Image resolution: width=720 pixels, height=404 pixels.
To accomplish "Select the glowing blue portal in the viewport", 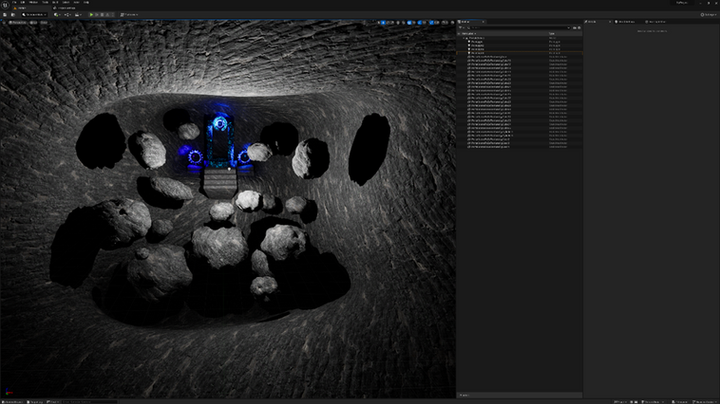I will click(219, 140).
